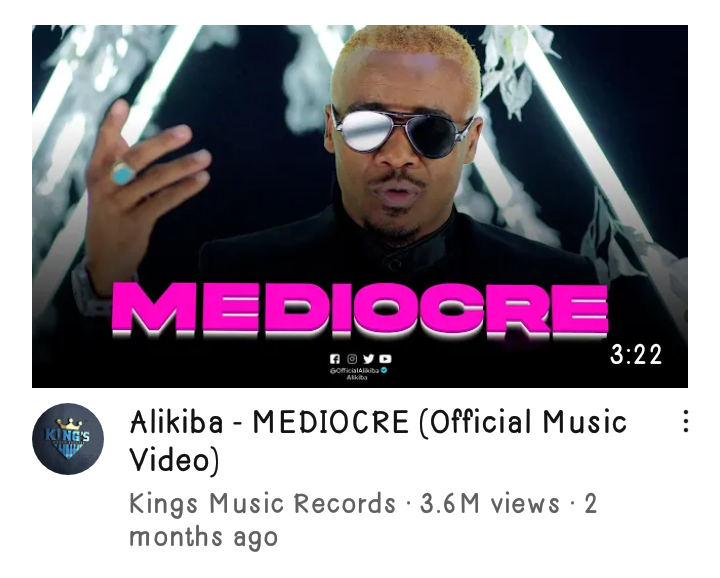720x578 pixels.
Task: Click the @OfficialAlikiba handle text
Action: tap(354, 370)
